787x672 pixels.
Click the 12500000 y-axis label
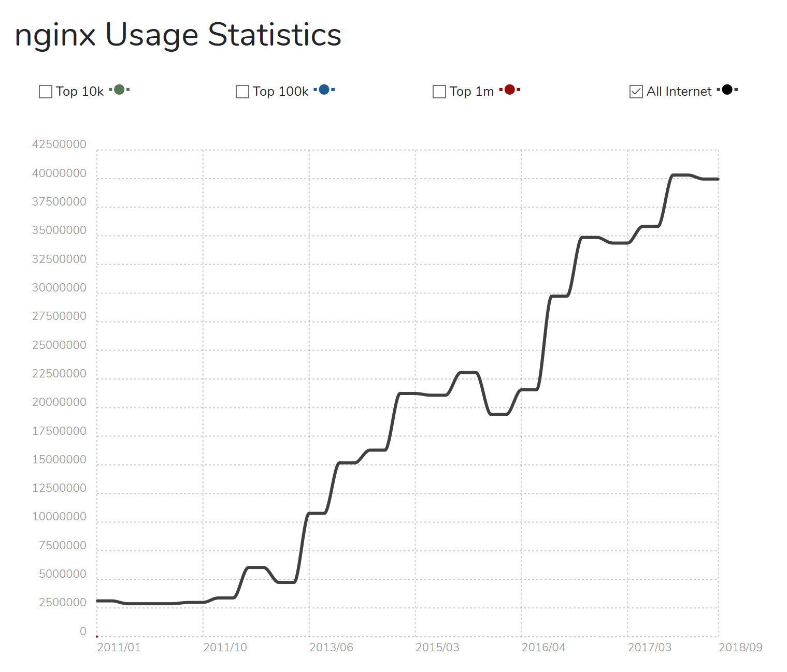click(x=59, y=488)
